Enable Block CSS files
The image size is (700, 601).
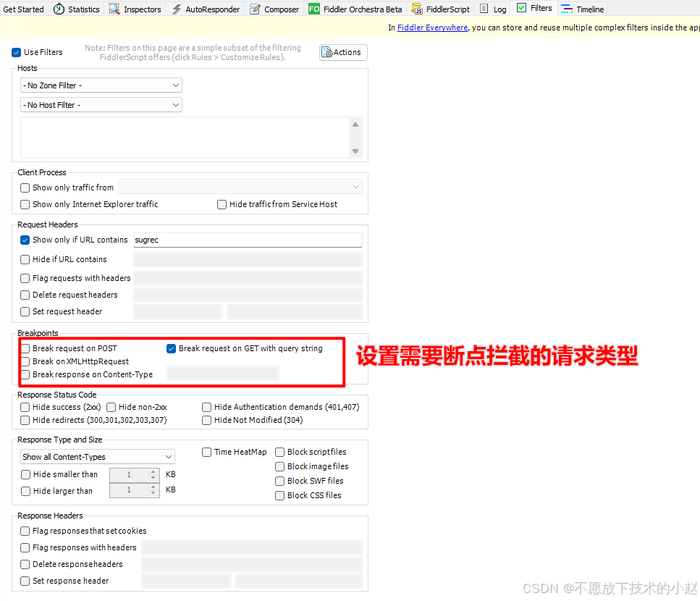(x=280, y=495)
